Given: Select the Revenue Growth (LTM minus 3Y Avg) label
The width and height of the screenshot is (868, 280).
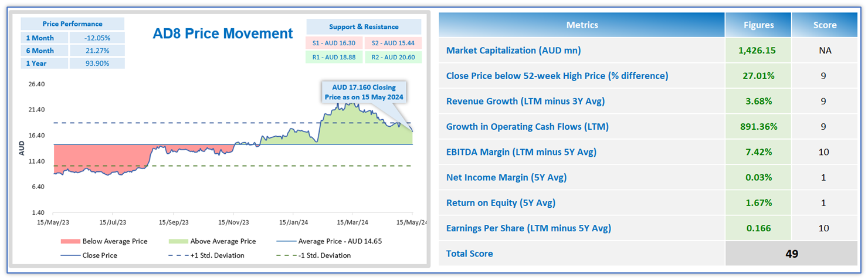Looking at the screenshot, I should tap(525, 101).
